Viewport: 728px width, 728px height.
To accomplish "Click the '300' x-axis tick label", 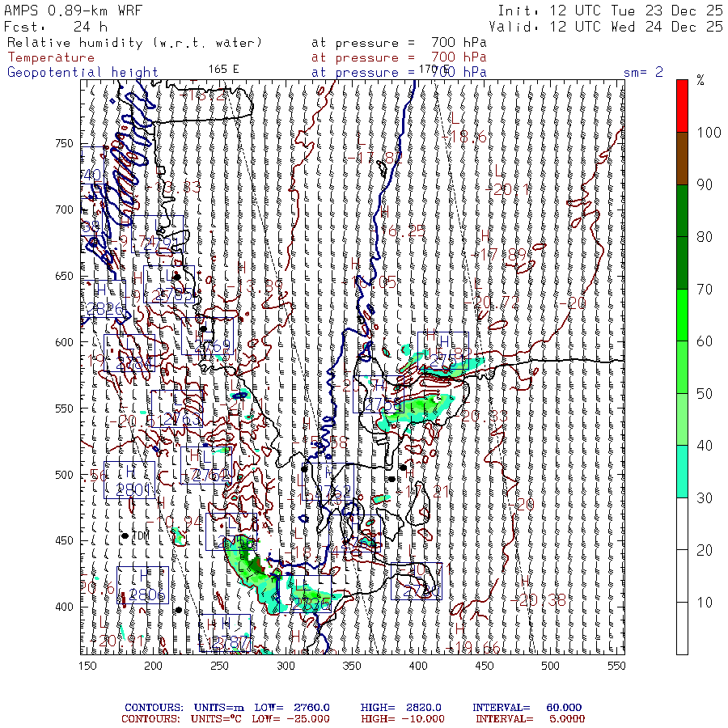I will 286,666.
